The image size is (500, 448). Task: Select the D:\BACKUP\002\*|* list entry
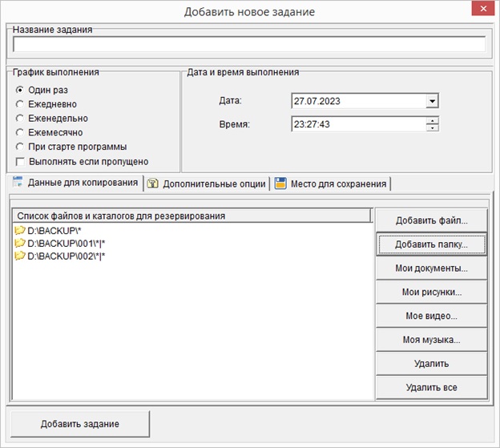coord(59,256)
